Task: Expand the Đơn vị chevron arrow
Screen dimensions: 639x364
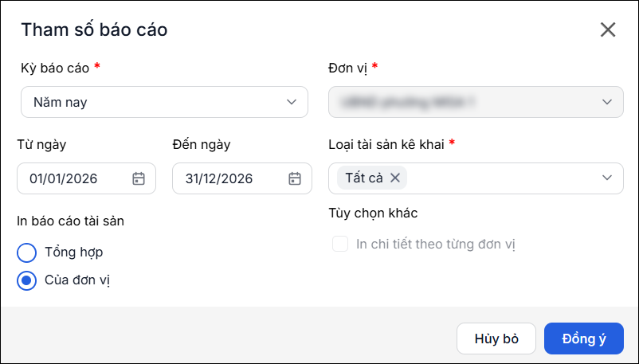Action: coord(607,102)
